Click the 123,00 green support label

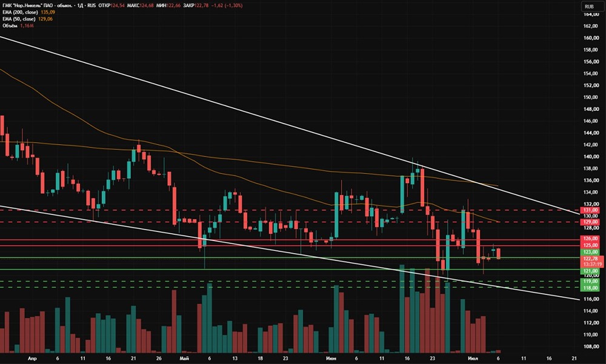click(591, 252)
